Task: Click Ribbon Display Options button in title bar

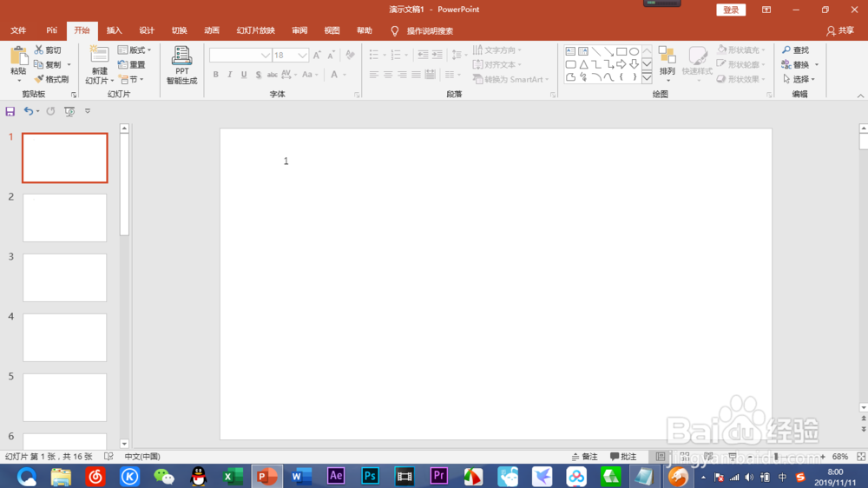Action: coord(766,10)
